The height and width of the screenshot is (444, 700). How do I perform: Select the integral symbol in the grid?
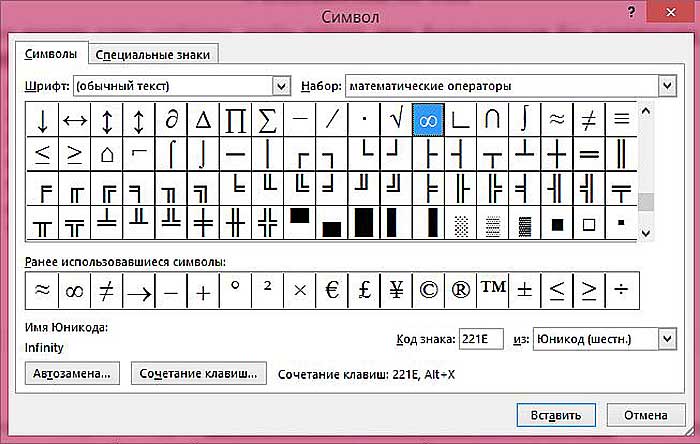coord(524,121)
